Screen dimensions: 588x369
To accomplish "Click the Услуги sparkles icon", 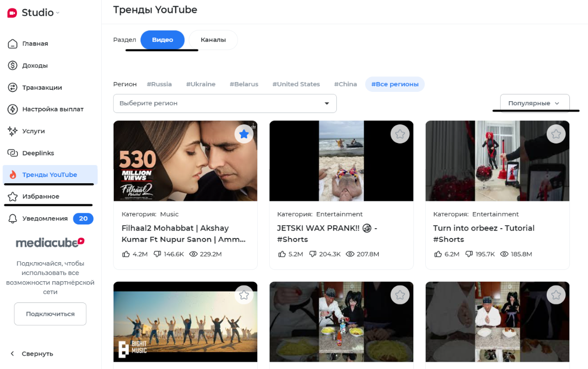I will [x=13, y=131].
